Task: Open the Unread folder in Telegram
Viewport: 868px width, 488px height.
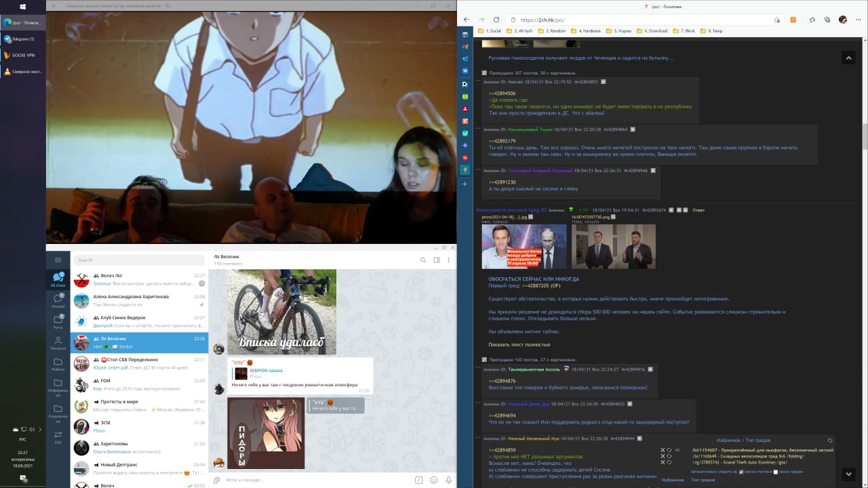Action: tap(58, 301)
